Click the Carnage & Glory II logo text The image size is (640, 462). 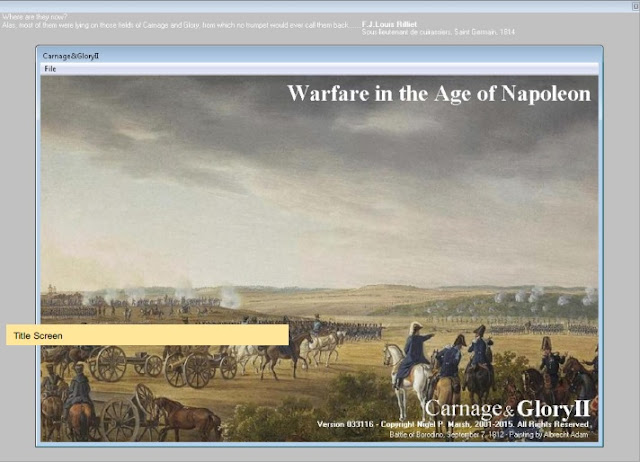(507, 409)
